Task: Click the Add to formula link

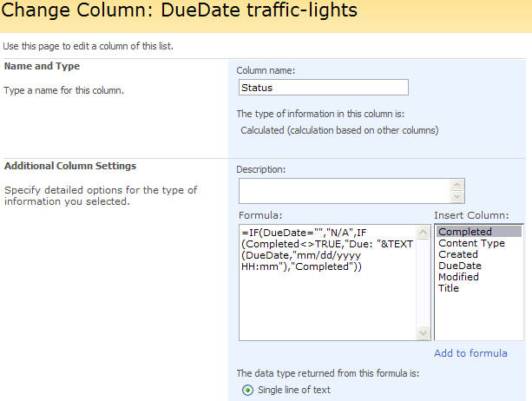Action: (470, 353)
